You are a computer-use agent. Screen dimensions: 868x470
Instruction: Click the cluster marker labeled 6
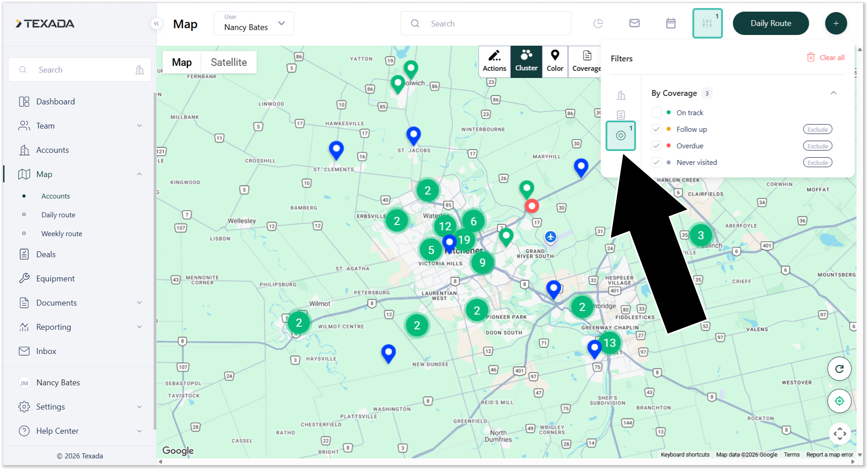(x=473, y=221)
